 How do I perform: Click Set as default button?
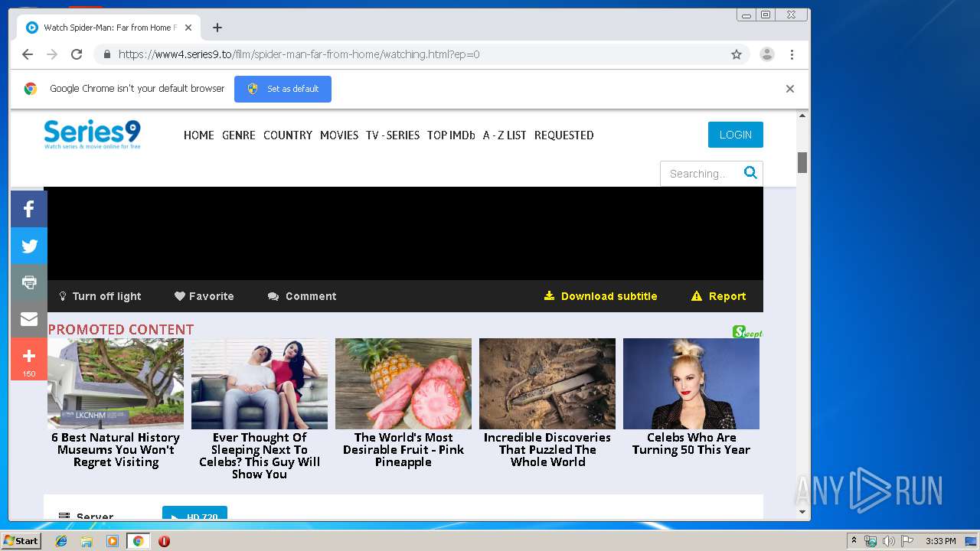[283, 89]
